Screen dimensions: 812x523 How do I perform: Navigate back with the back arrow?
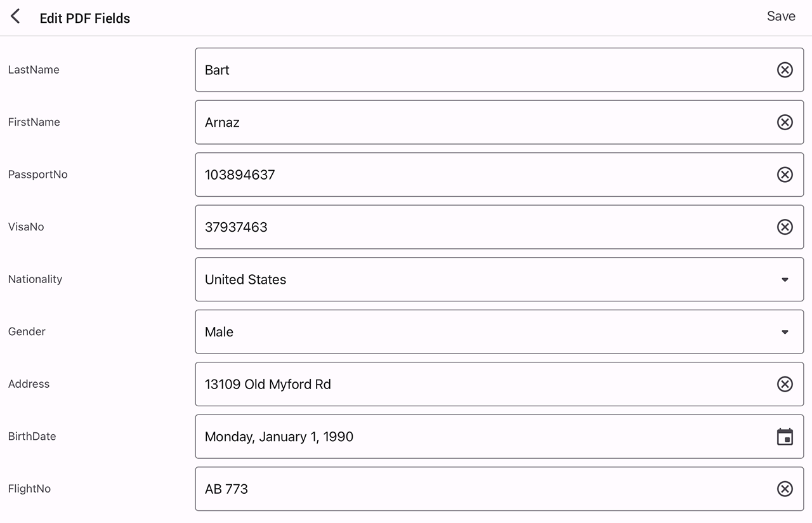coord(15,16)
